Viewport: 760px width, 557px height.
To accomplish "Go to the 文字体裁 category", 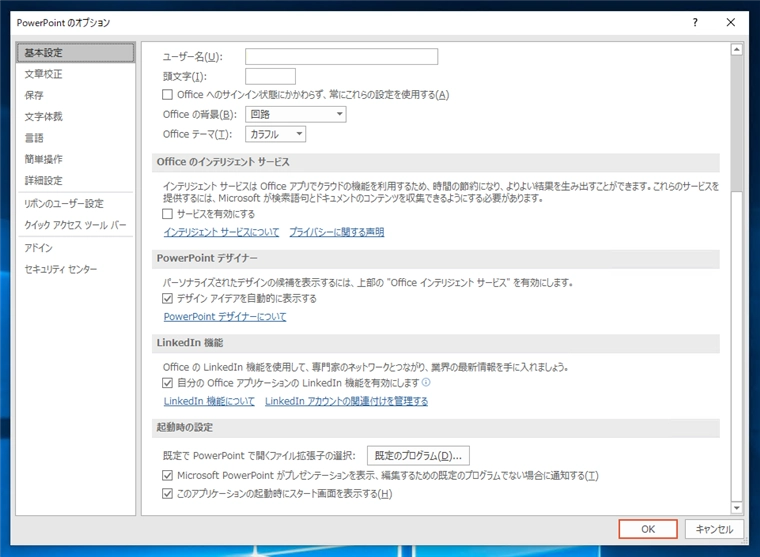I will (75, 117).
